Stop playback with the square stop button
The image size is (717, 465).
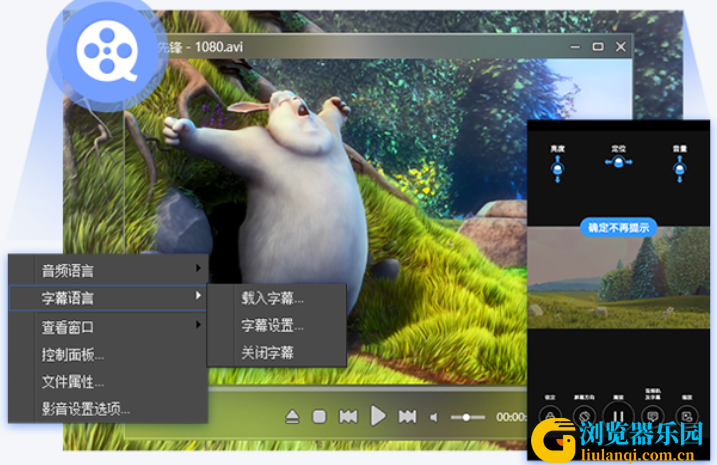pyautogui.click(x=319, y=417)
